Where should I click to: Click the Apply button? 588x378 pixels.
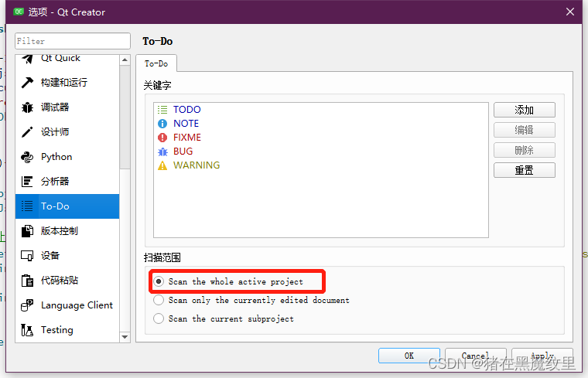[x=542, y=356]
